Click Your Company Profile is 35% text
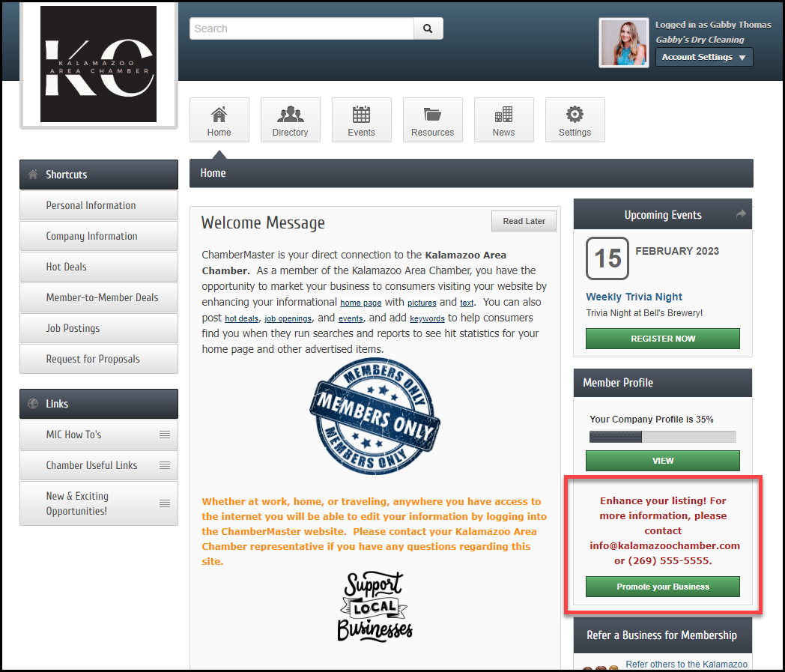The image size is (785, 672). (x=652, y=419)
